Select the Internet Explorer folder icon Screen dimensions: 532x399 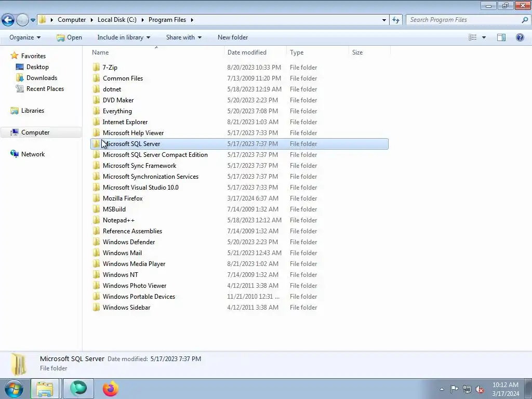pos(96,122)
